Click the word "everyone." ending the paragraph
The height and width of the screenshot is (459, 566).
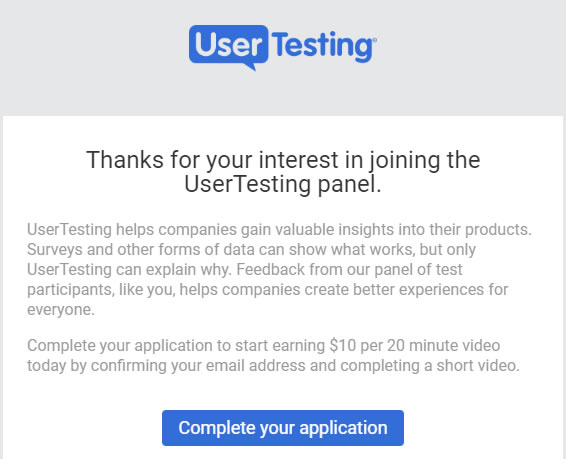pyautogui.click(x=61, y=310)
